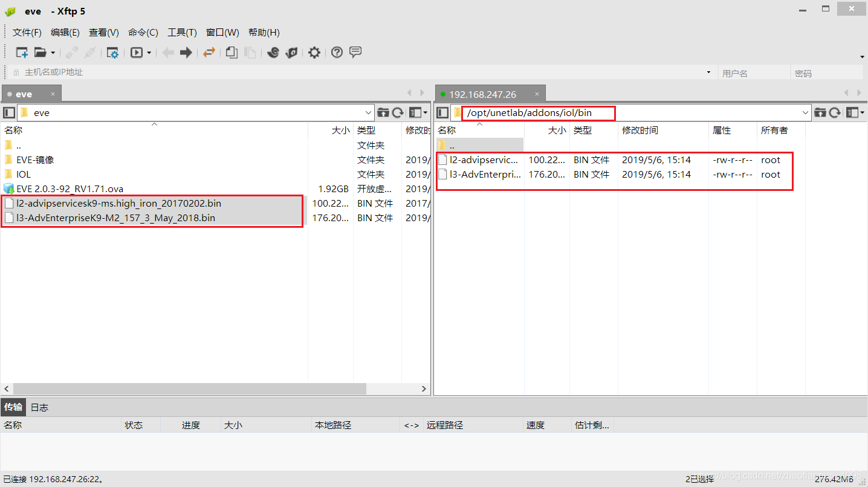Click the left transfer arrow icon
The image size is (868, 487).
pyautogui.click(x=168, y=53)
